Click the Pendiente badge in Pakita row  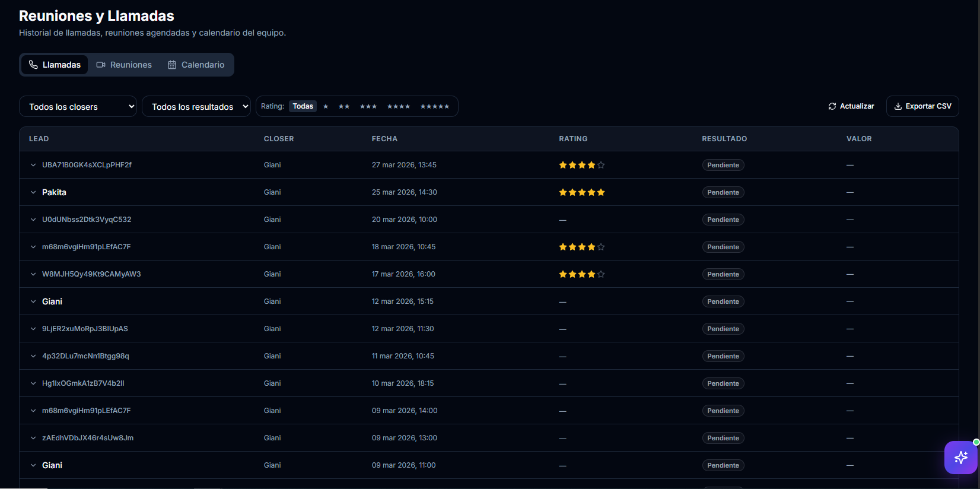(723, 192)
